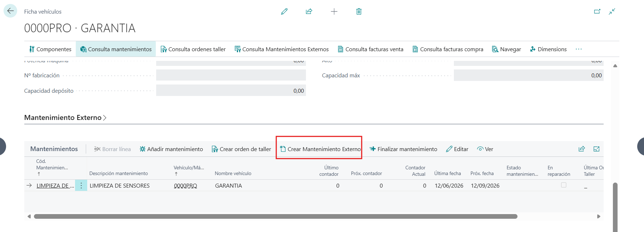Open LIMPIEZA DE ... maintenance code link
The image size is (644, 232).
(55, 185)
